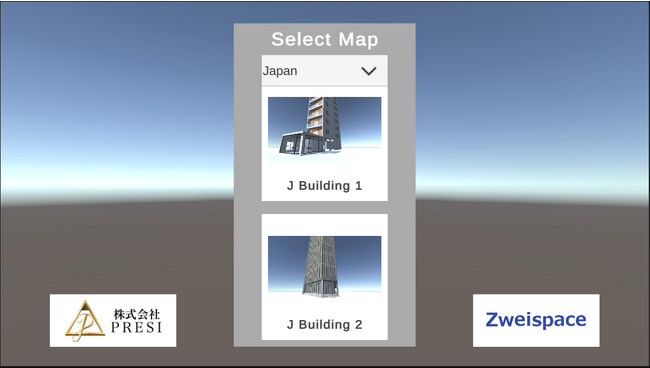Open the Zweispace logo link

pyautogui.click(x=536, y=320)
